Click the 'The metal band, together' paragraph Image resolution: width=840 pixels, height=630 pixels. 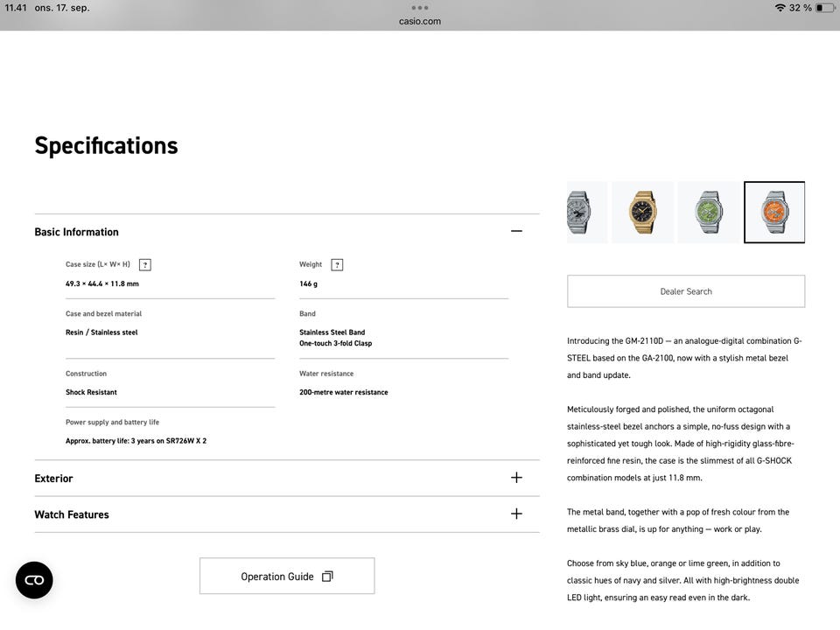(x=678, y=521)
